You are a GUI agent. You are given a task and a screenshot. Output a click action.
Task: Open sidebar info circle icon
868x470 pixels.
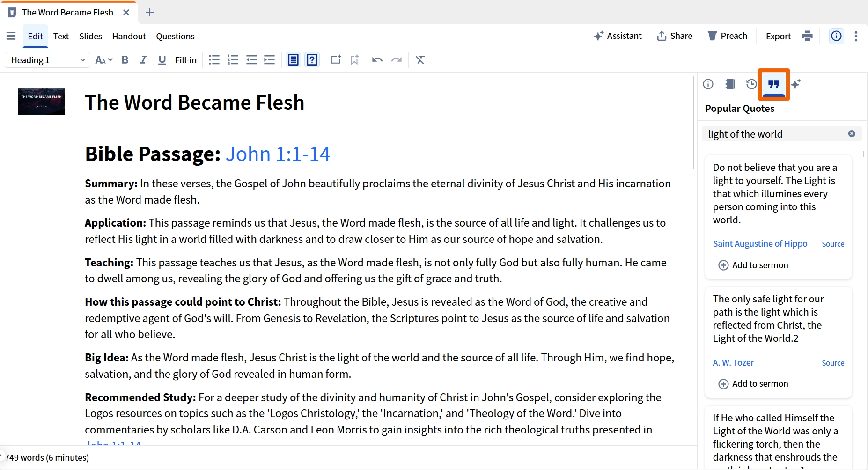[708, 84]
